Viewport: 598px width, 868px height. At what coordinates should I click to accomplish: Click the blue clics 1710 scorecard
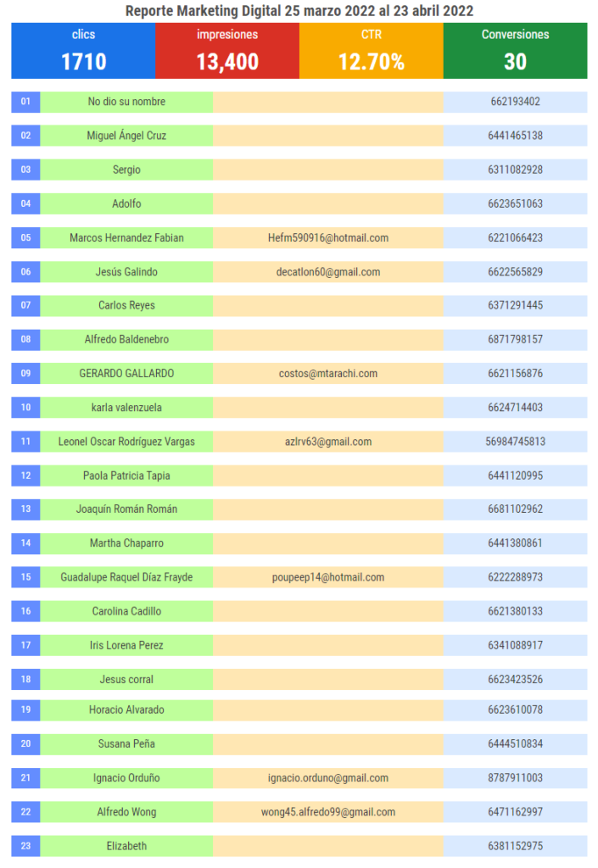click(83, 50)
